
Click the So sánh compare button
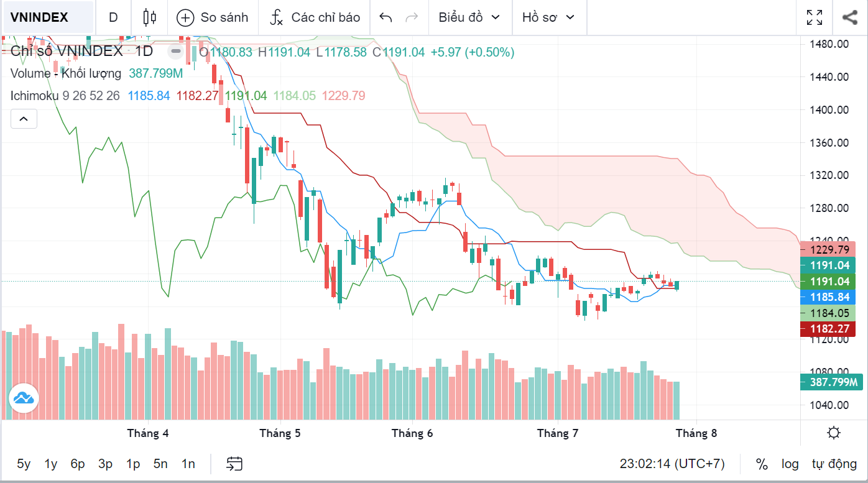pos(212,17)
